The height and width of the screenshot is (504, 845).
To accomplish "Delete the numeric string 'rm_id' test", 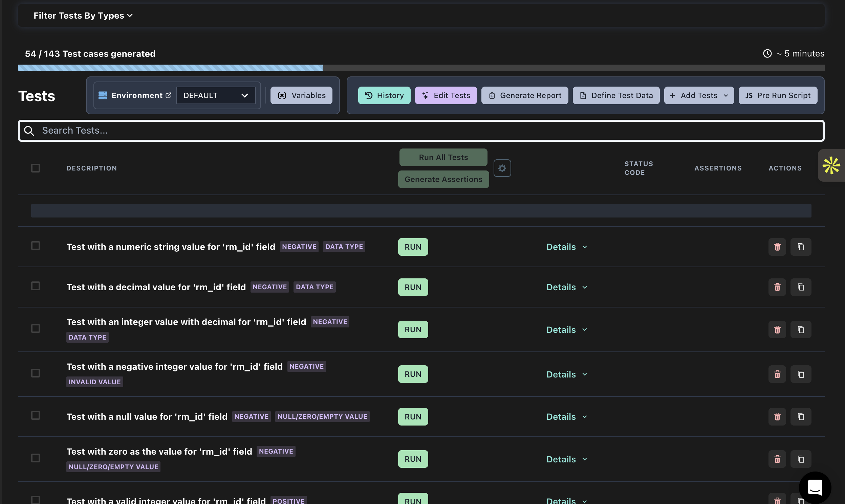I will coord(777,247).
